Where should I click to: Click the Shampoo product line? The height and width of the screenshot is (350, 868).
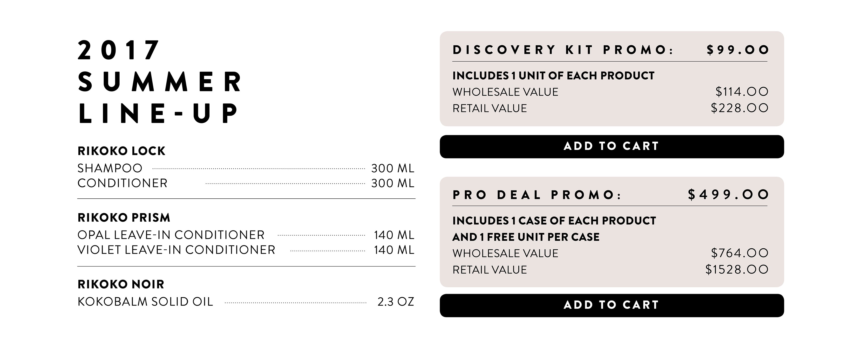coord(246,168)
